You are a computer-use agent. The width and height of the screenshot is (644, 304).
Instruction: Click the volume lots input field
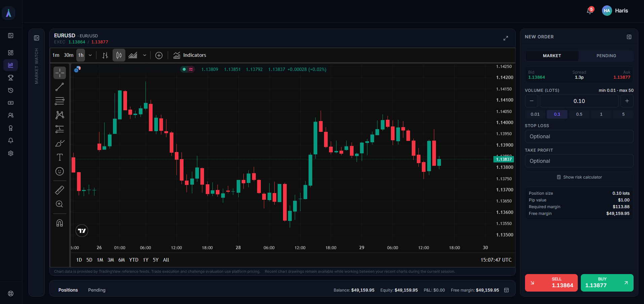(x=579, y=101)
